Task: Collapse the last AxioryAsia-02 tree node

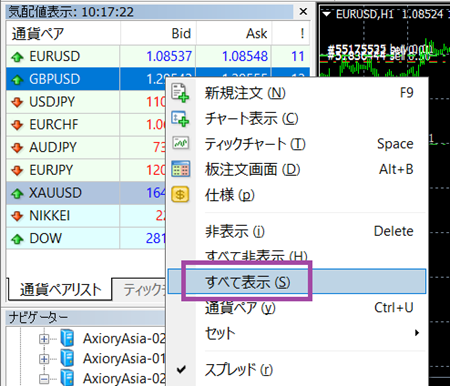Action: coord(44,379)
